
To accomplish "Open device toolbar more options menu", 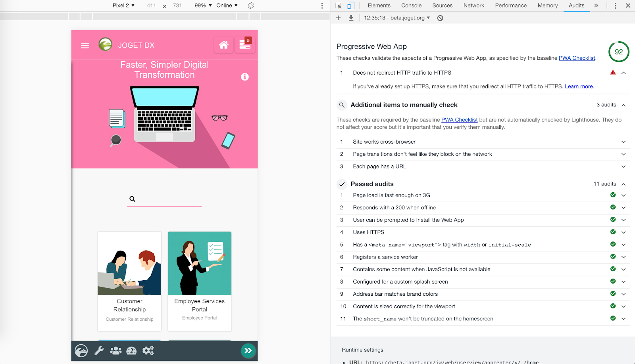I will click(322, 6).
